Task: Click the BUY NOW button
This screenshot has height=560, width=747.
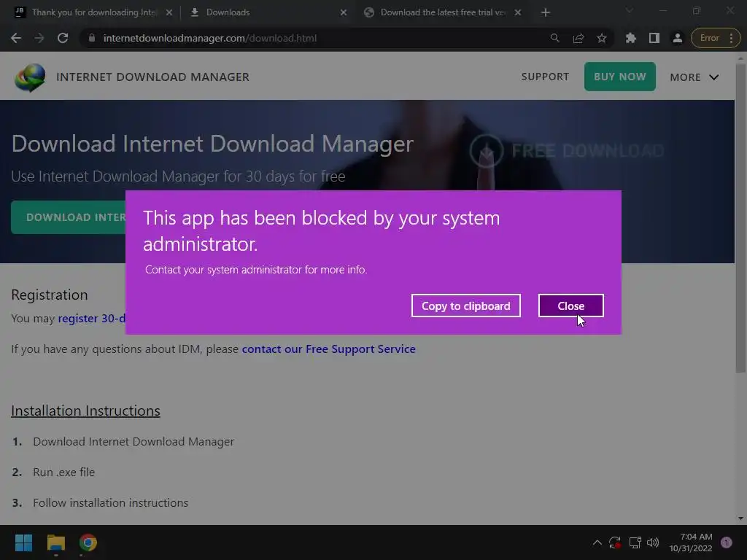Action: click(x=620, y=77)
